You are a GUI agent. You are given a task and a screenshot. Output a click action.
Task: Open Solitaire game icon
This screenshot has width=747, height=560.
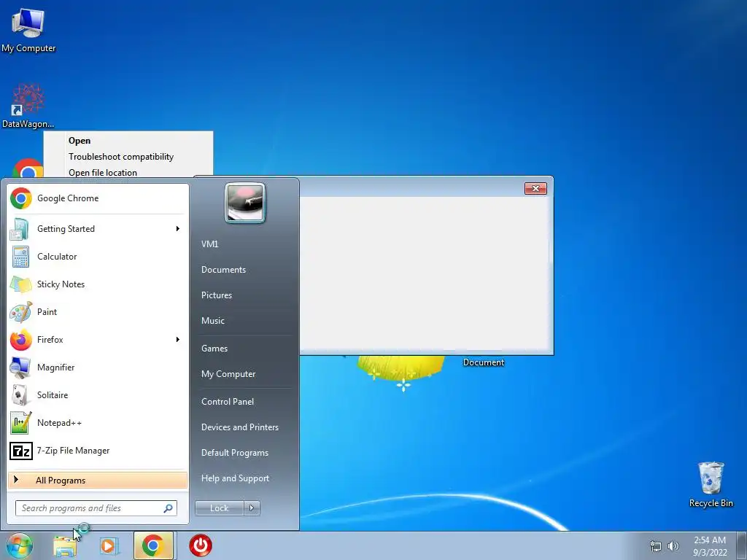[x=20, y=394]
